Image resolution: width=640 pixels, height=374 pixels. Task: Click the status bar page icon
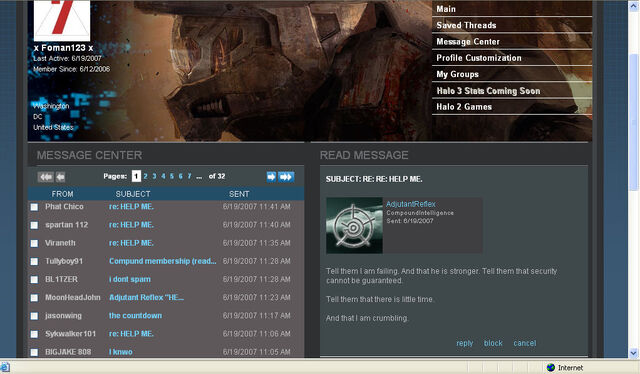pyautogui.click(x=4, y=367)
